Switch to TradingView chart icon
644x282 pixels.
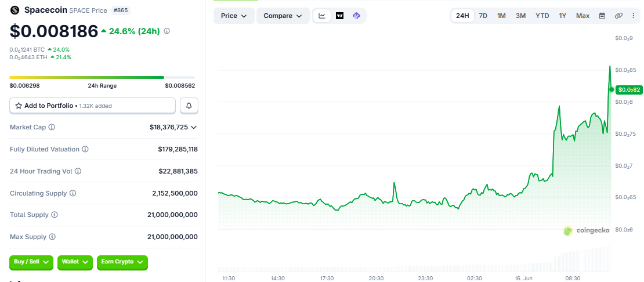point(339,16)
